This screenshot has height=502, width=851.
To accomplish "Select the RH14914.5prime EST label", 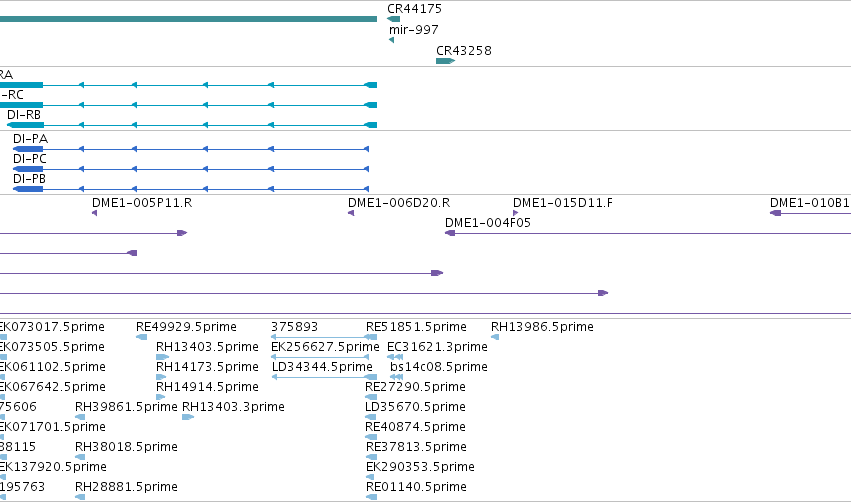I will pyautogui.click(x=207, y=387).
